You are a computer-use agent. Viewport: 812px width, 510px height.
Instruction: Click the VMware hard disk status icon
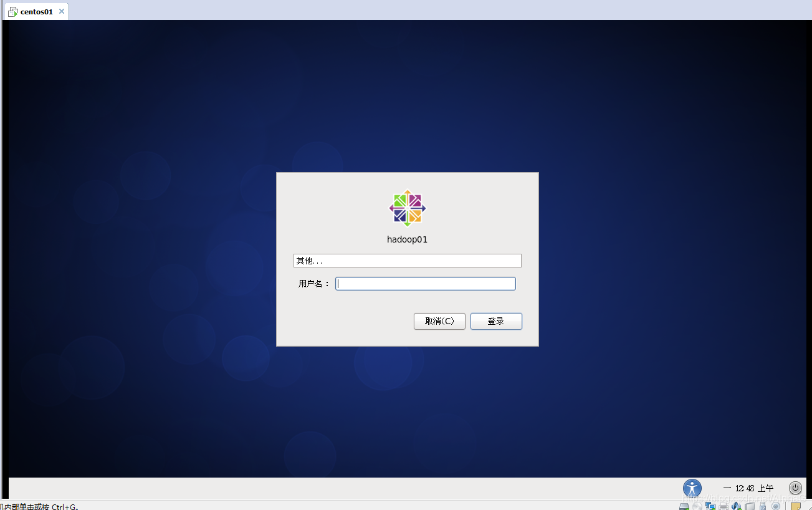[684, 506]
